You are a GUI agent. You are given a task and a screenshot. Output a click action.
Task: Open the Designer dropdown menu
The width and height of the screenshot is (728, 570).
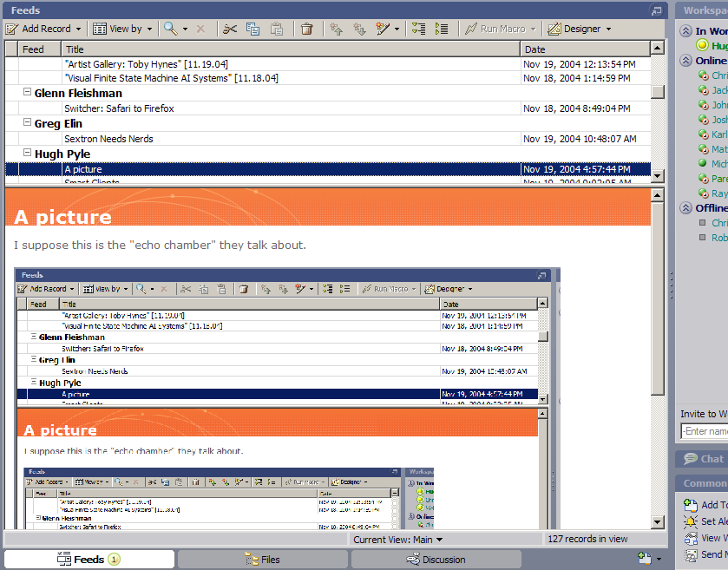coord(579,29)
